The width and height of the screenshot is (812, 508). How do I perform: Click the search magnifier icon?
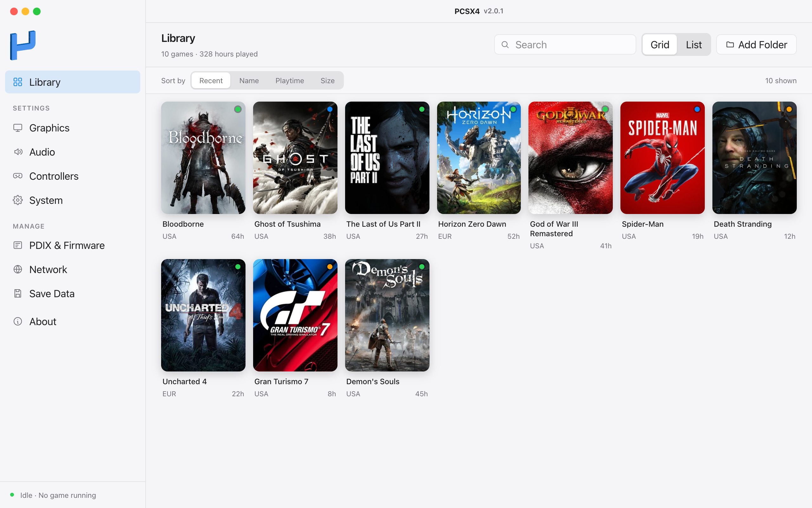(505, 45)
